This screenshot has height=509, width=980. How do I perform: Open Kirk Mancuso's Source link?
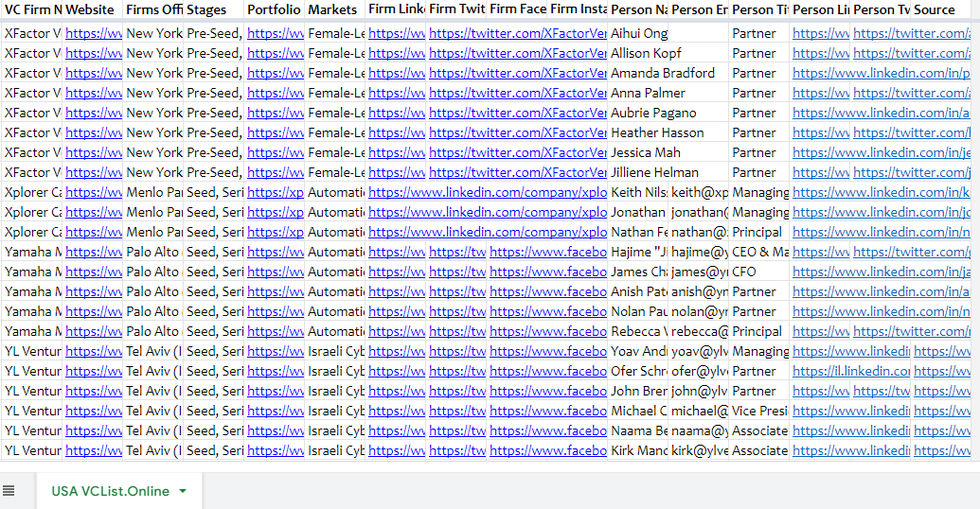click(942, 450)
